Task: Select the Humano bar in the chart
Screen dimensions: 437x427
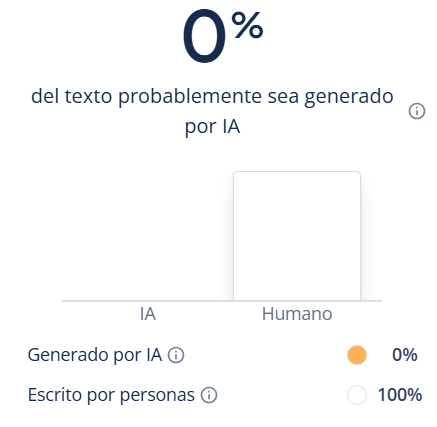Action: click(x=297, y=236)
